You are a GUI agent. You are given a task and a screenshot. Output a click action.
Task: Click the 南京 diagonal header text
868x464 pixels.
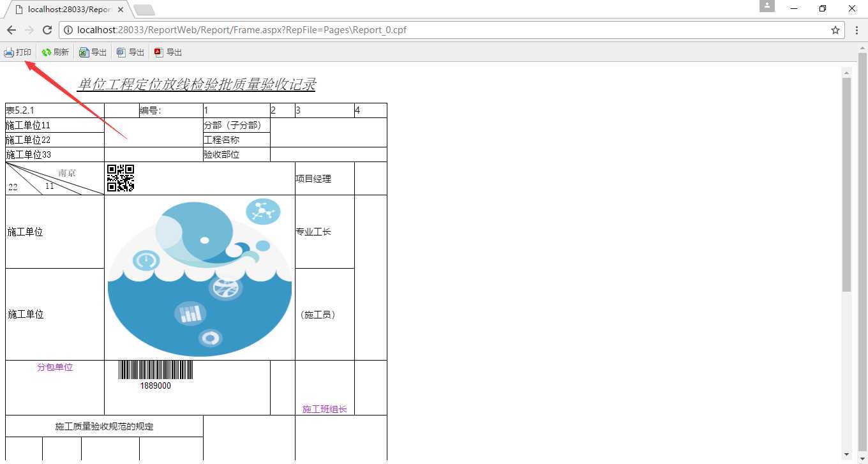pos(67,173)
